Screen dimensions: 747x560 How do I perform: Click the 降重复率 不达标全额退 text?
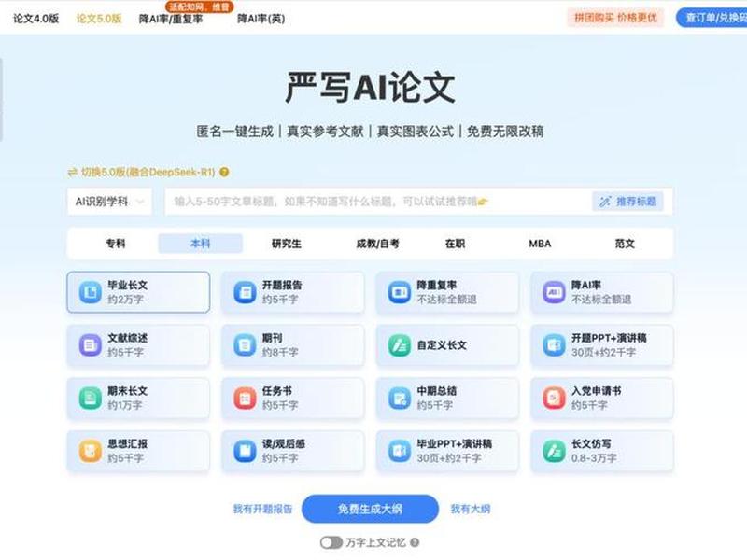[x=447, y=300]
